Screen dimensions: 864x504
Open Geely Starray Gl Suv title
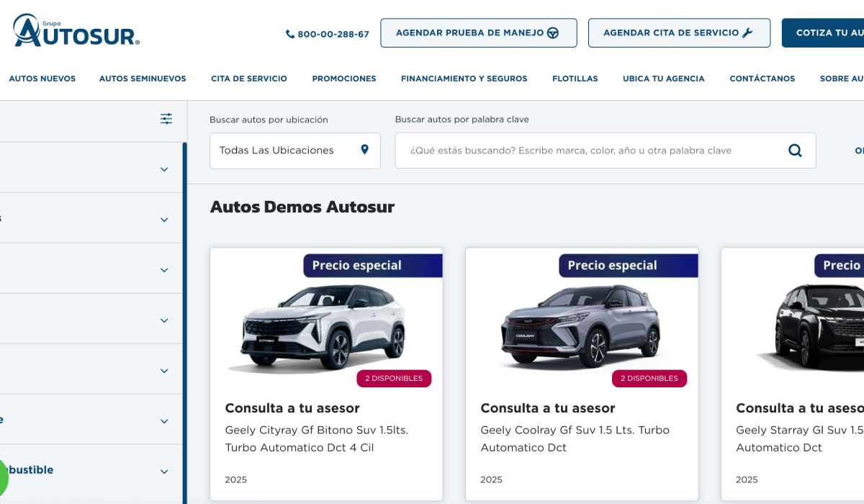pyautogui.click(x=800, y=438)
